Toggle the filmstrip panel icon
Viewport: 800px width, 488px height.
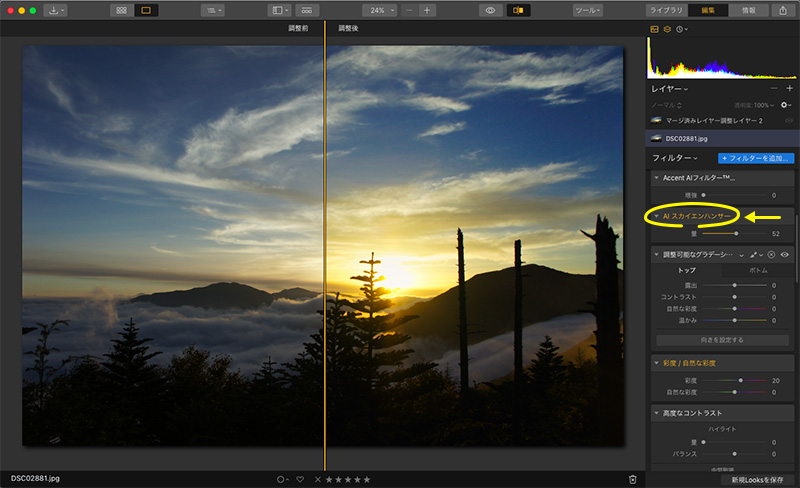(x=307, y=10)
